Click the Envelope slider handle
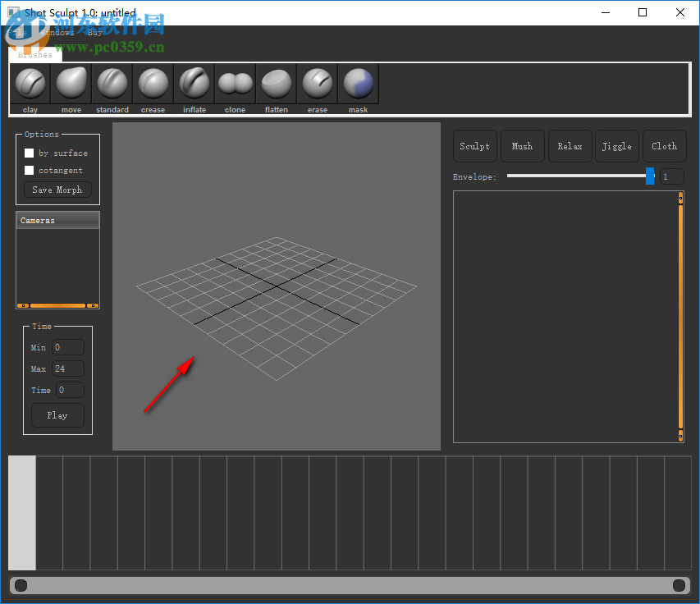This screenshot has width=700, height=604. [650, 176]
